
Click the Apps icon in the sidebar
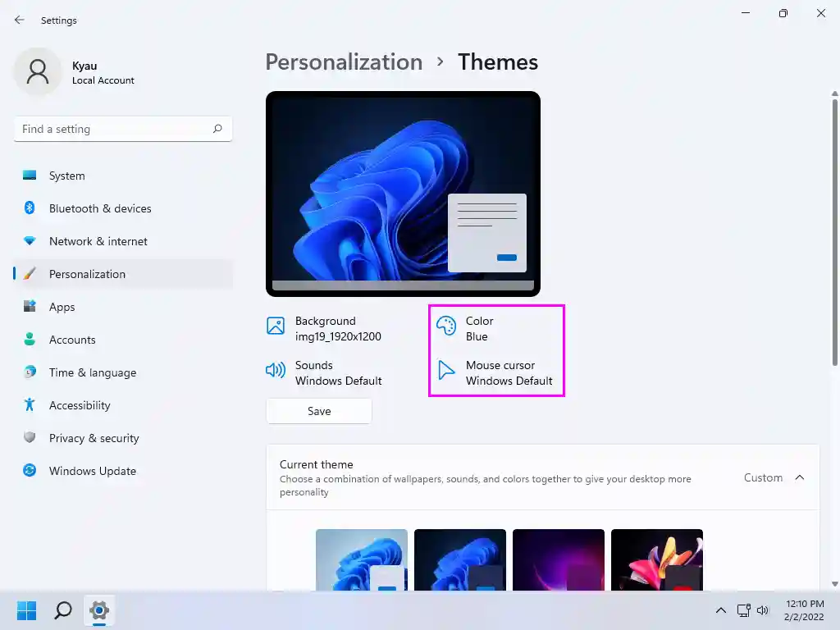[x=30, y=306]
